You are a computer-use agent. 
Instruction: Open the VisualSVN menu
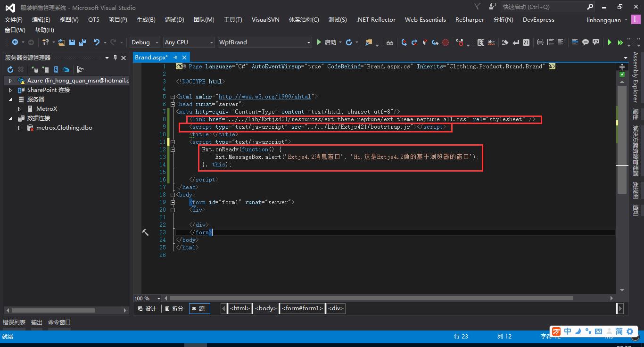(x=265, y=20)
